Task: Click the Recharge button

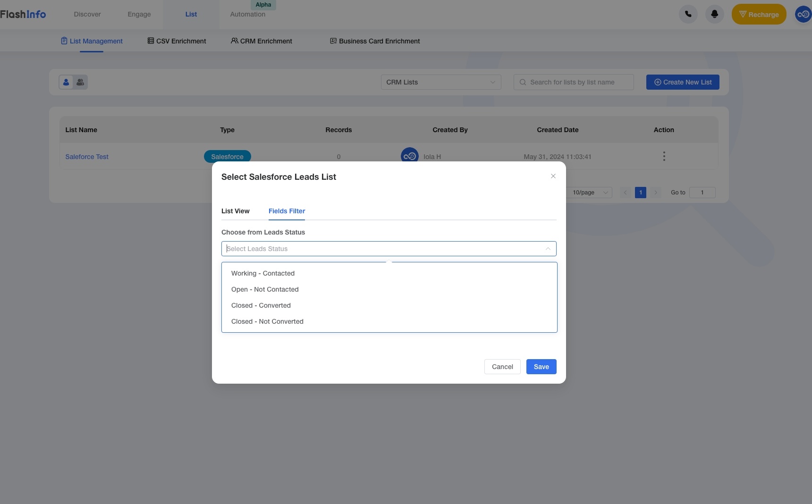Action: 759,14
